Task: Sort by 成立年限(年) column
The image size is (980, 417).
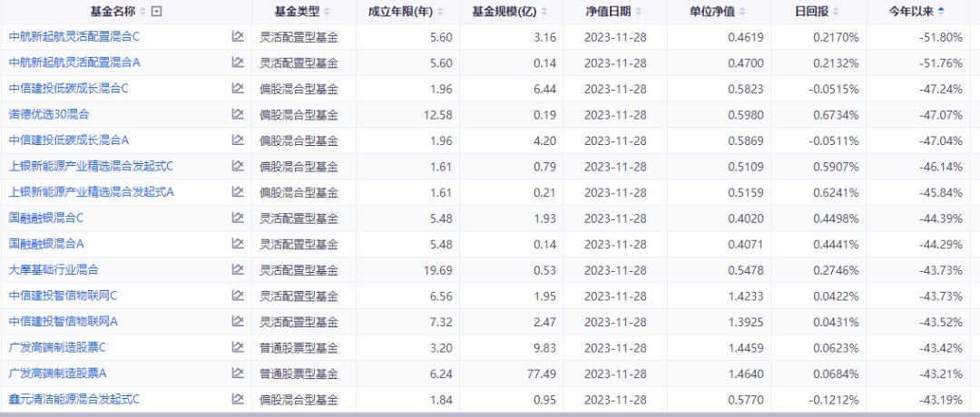Action: [x=441, y=12]
